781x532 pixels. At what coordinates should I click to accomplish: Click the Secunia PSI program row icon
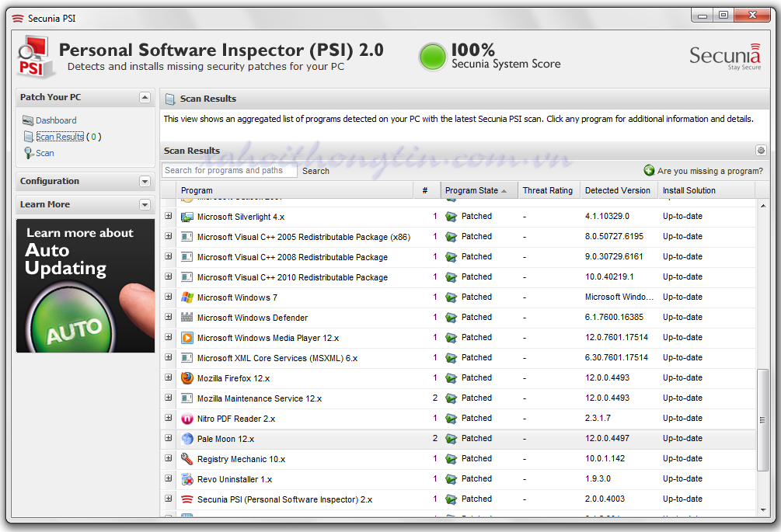187,499
